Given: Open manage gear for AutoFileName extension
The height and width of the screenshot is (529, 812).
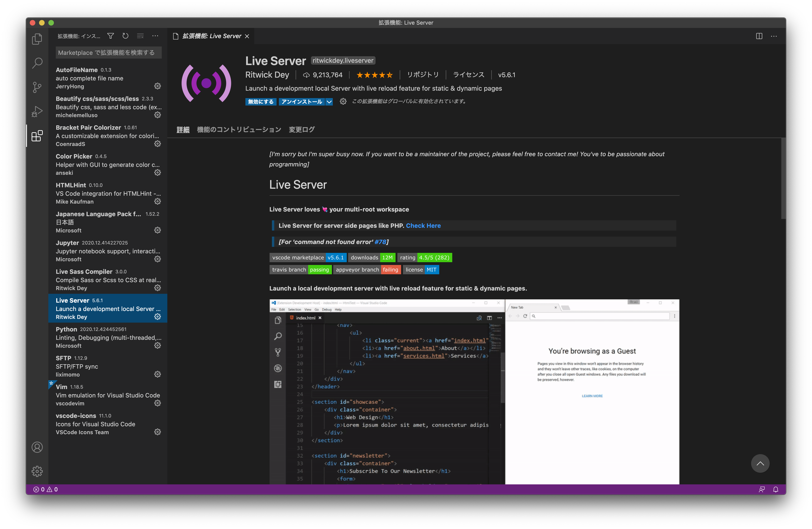Looking at the screenshot, I should tap(157, 86).
